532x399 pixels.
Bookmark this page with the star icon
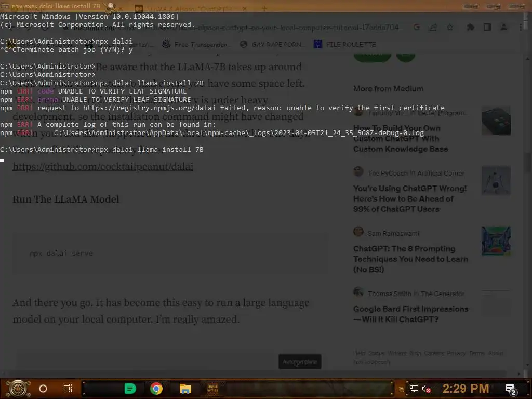coord(450,27)
